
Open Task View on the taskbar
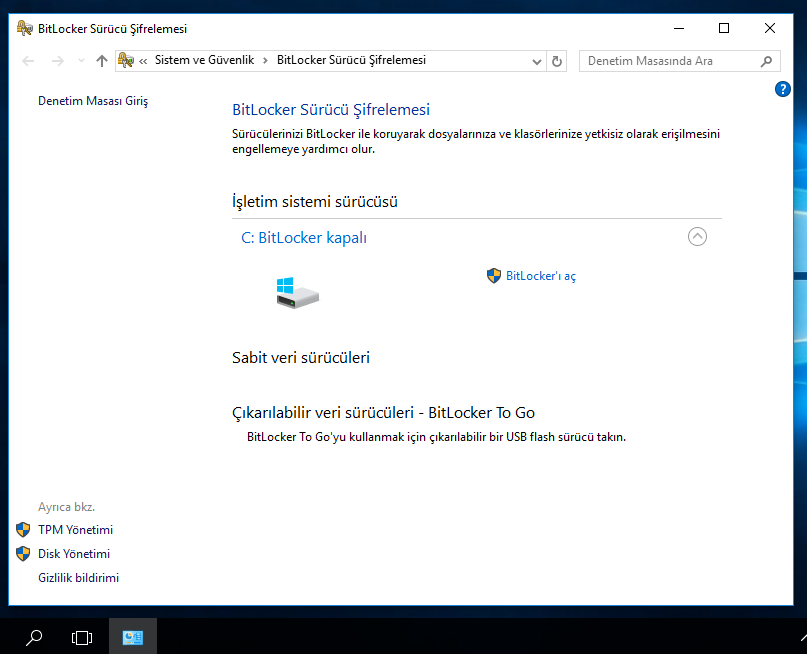coord(82,637)
